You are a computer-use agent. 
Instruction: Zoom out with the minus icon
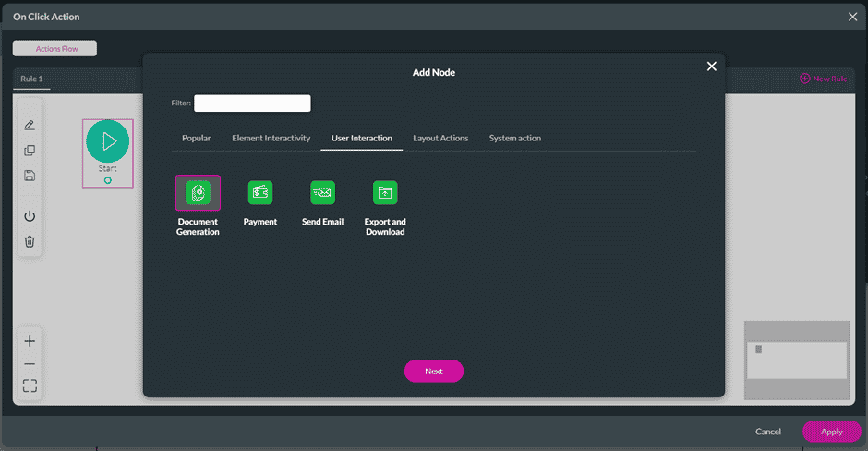30,364
